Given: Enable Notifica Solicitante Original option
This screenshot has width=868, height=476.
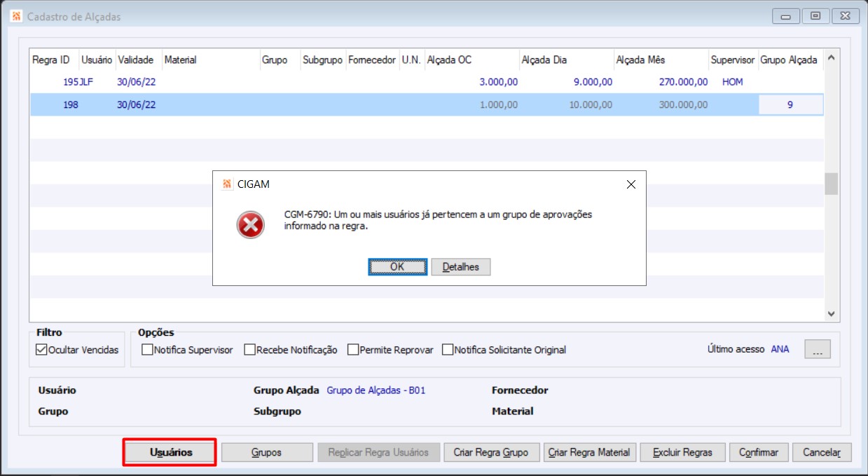Looking at the screenshot, I should [448, 350].
